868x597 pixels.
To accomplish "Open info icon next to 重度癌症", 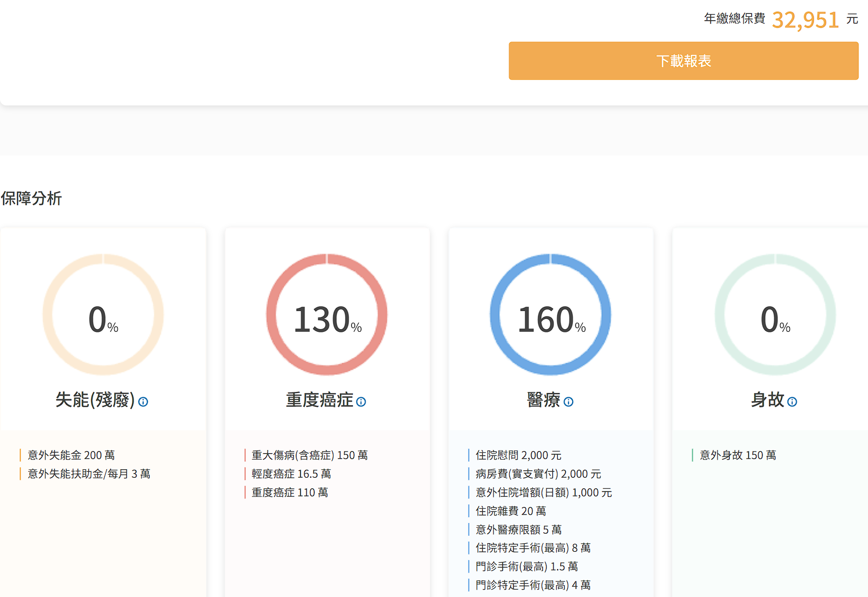I will click(x=361, y=402).
